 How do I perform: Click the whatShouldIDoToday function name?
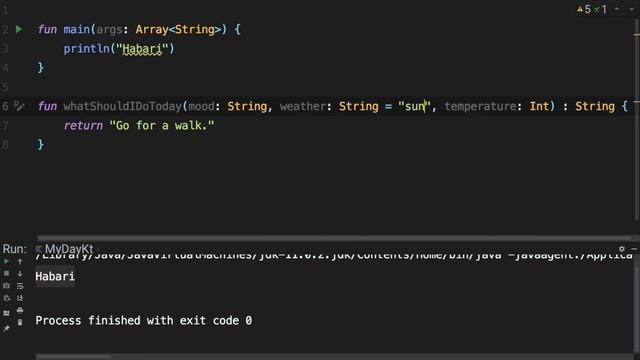[122, 106]
